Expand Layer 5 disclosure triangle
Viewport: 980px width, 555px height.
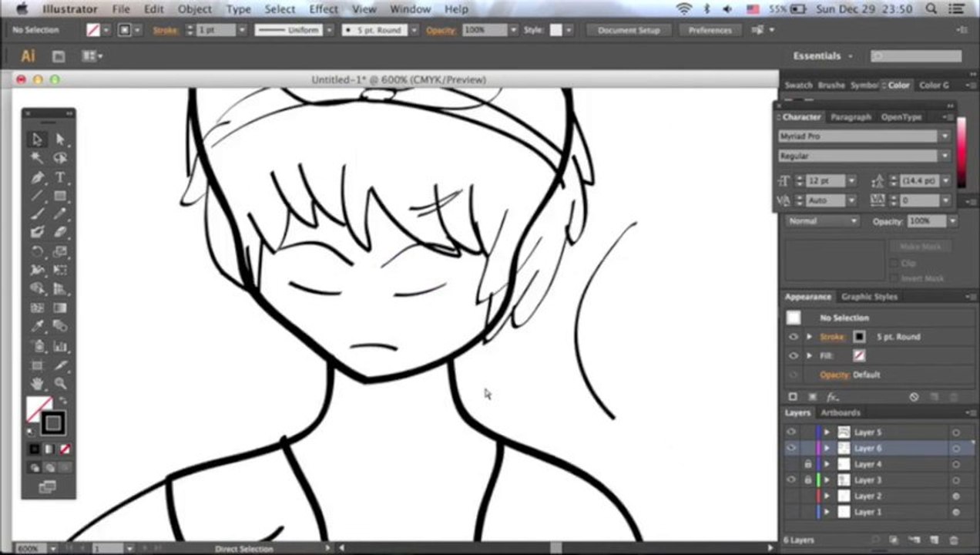(827, 432)
